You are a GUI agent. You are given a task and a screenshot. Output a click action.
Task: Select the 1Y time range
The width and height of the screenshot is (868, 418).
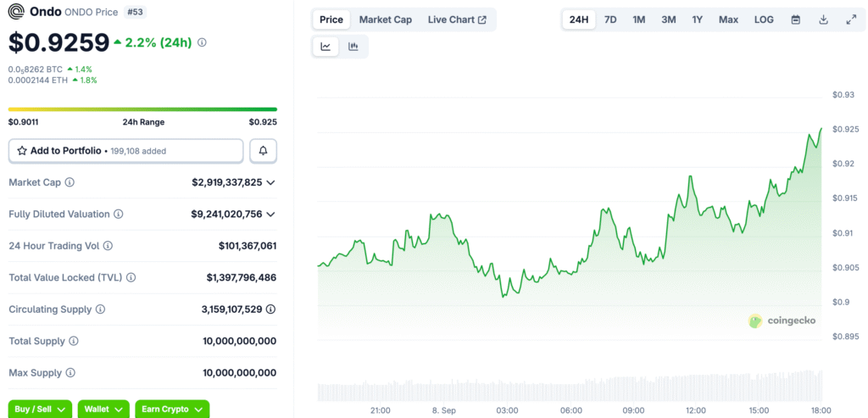[697, 20]
